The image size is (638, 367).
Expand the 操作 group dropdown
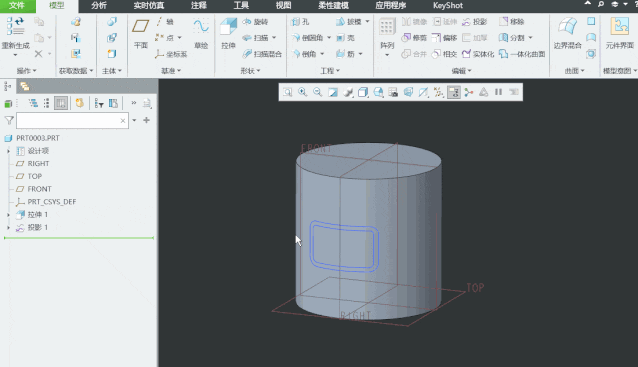[26, 71]
